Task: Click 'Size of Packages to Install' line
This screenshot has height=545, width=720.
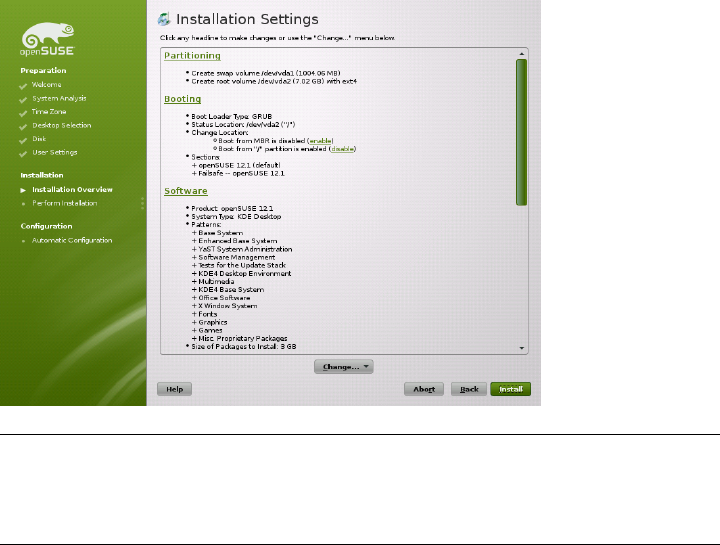Action: pos(244,347)
